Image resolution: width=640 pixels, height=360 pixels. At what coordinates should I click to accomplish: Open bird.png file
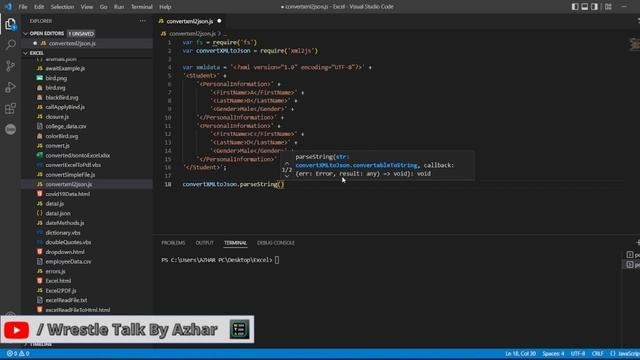click(56, 78)
